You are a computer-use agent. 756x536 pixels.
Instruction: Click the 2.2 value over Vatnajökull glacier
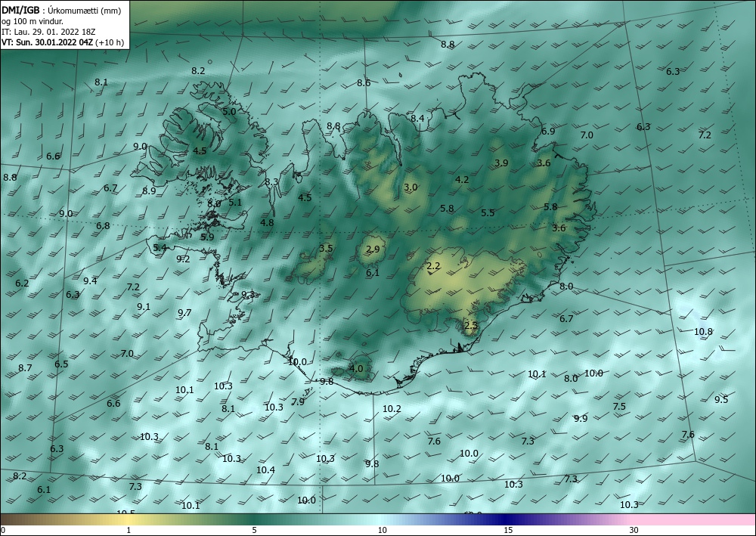pos(433,266)
